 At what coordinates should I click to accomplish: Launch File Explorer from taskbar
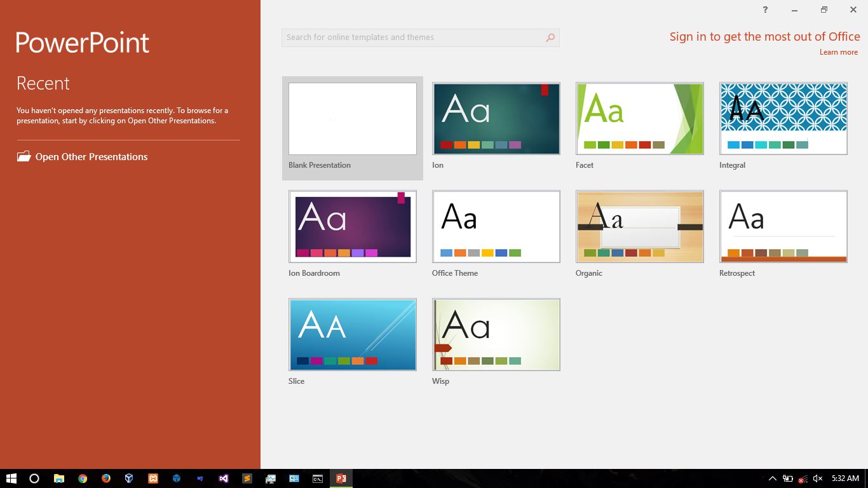point(58,478)
